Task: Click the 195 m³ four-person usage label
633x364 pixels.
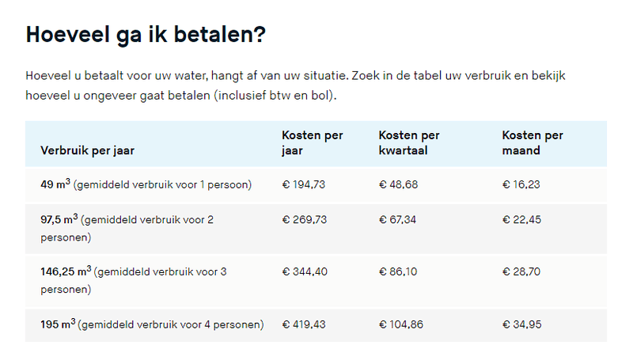Action: point(151,324)
